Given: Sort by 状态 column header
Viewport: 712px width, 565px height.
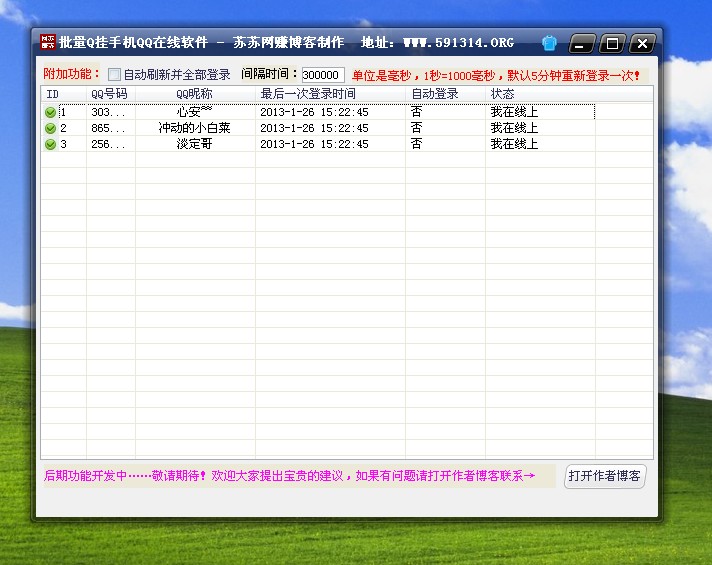Looking at the screenshot, I should coord(540,94).
